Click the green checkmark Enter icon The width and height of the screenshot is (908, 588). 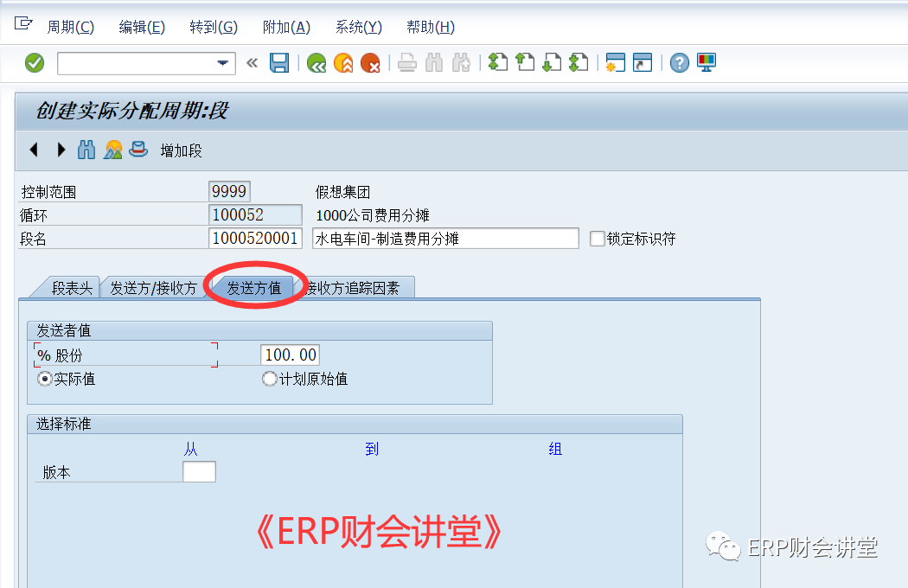[x=35, y=62]
